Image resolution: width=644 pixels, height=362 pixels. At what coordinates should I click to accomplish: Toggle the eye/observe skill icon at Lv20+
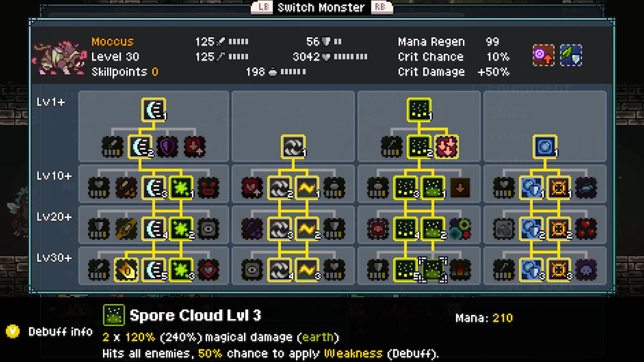click(207, 227)
